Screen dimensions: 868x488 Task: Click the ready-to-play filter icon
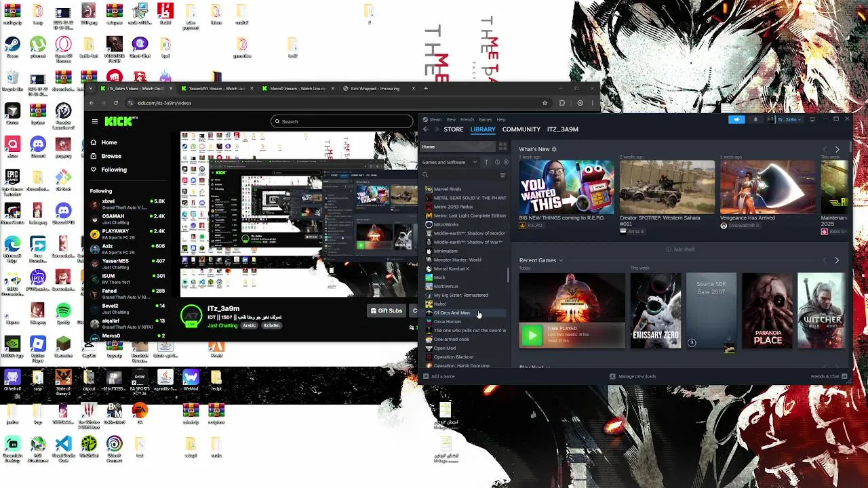pyautogui.click(x=506, y=162)
